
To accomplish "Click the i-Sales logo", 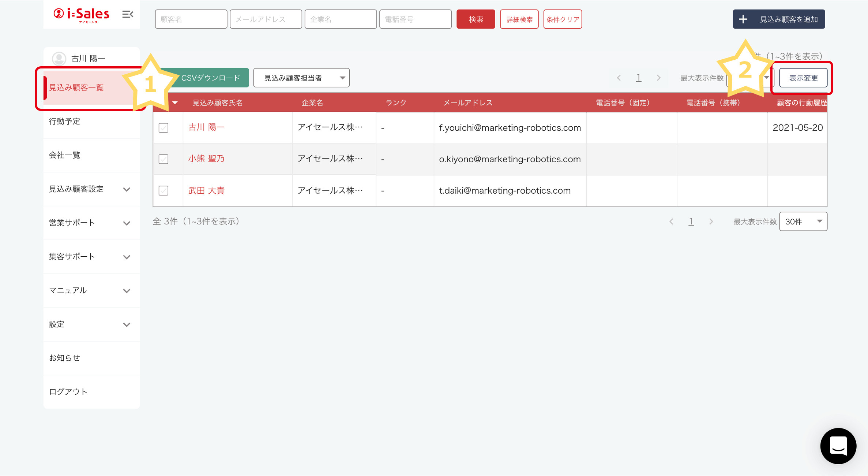I will (x=82, y=15).
